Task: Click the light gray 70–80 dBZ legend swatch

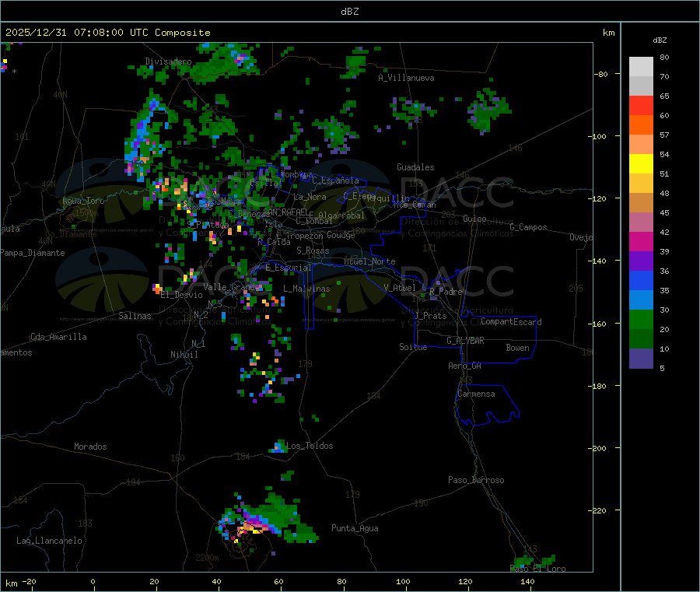Action: click(x=641, y=67)
